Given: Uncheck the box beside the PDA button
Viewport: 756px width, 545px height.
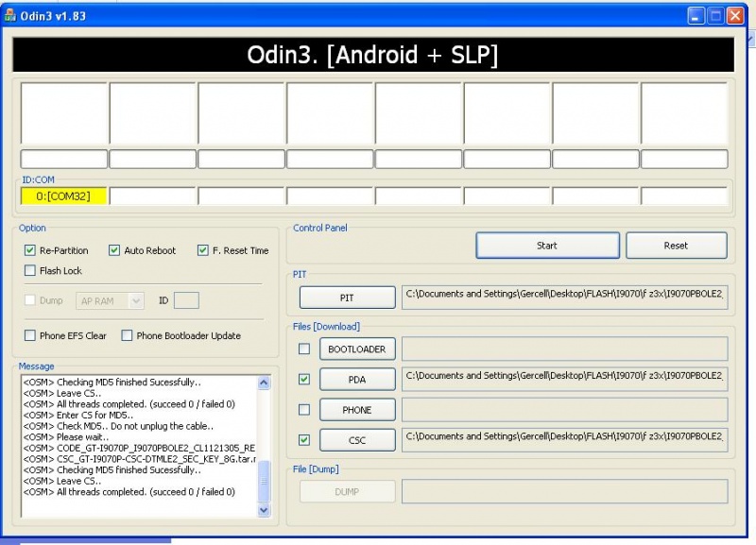Looking at the screenshot, I should tap(304, 380).
